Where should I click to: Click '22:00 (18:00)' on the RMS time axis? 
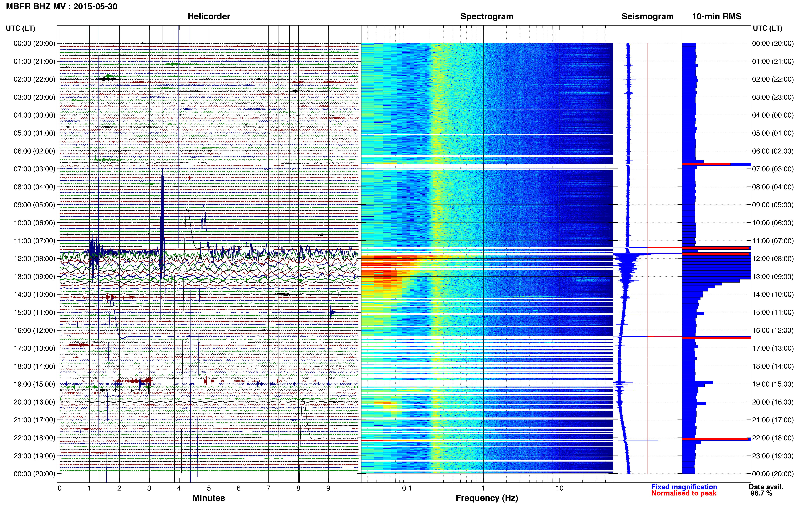click(x=773, y=438)
